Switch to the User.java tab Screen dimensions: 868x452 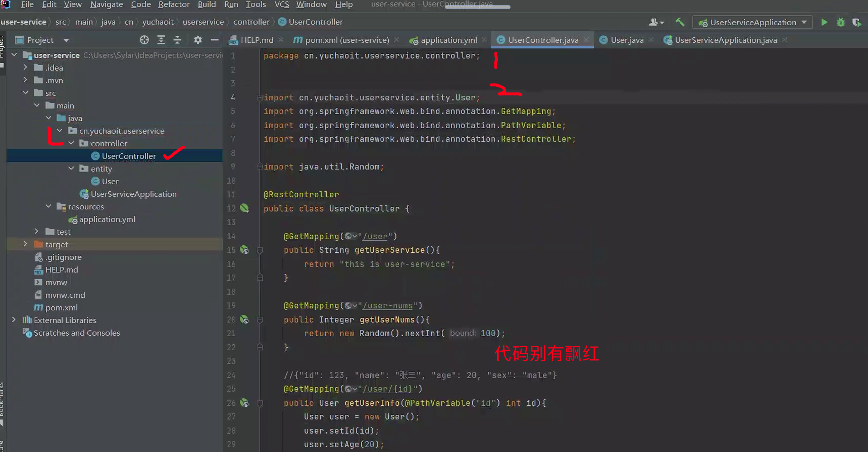626,40
